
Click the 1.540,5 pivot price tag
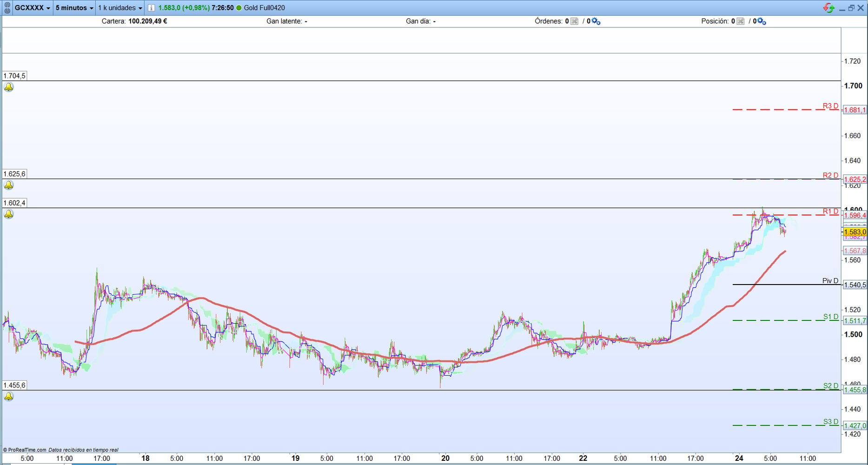855,285
